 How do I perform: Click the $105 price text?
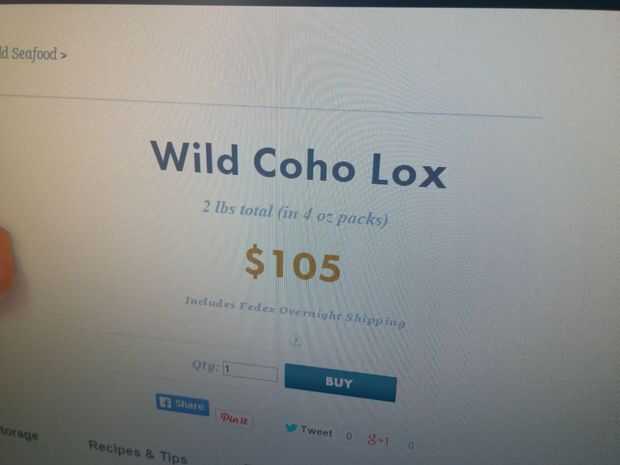[x=293, y=263]
